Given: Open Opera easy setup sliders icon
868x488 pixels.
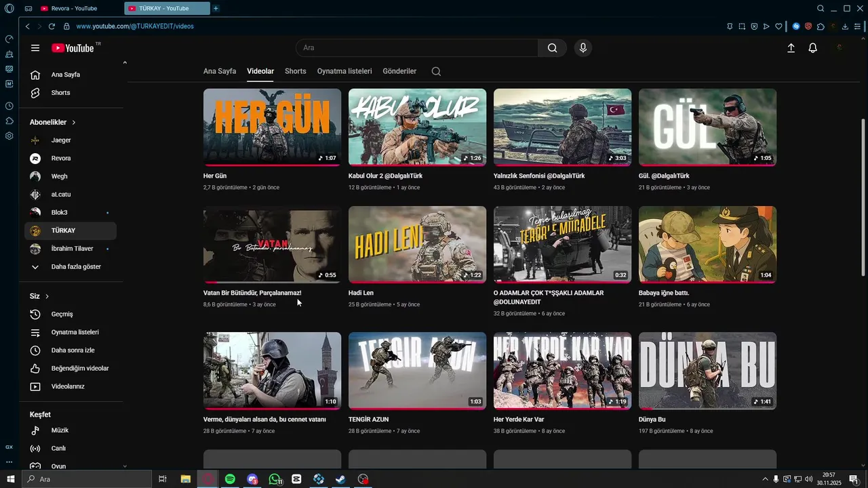Looking at the screenshot, I should pos(858,26).
